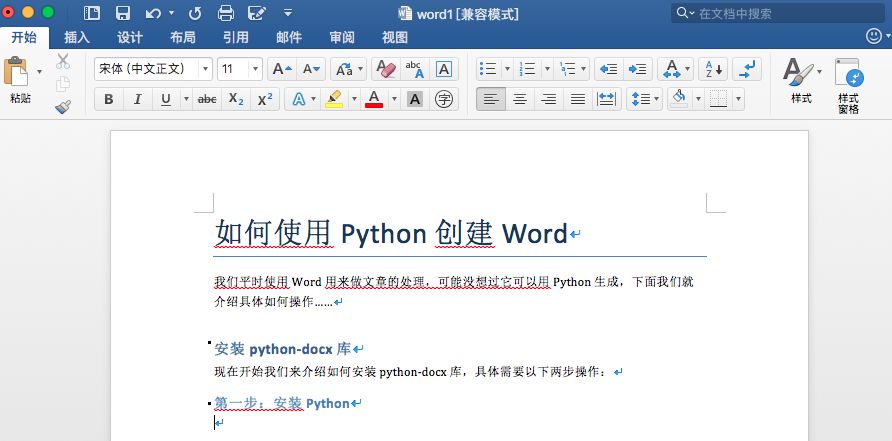Toggle italic formatting

137,100
